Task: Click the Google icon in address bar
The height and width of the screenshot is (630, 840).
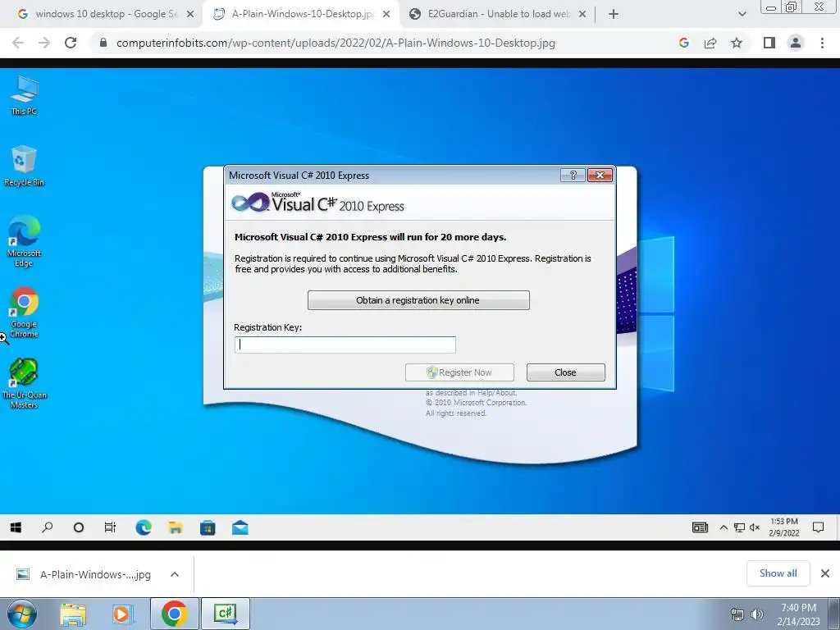Action: pos(683,43)
